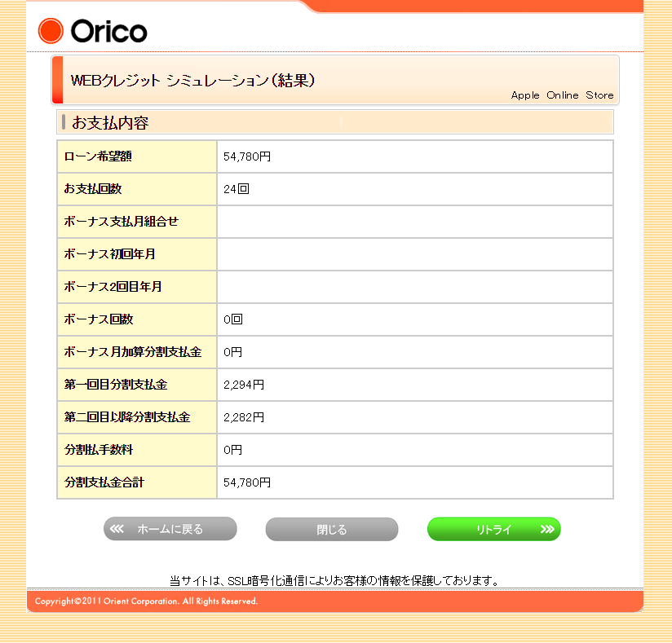The width and height of the screenshot is (672, 643).
Task: Click the お支払回数 24回 value cell
Action: click(415, 189)
